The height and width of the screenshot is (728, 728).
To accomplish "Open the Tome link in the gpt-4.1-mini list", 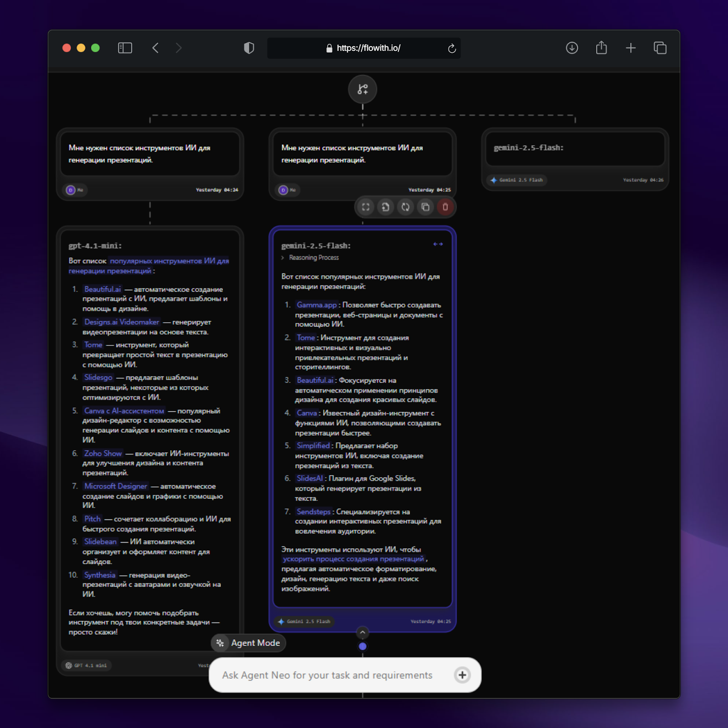I will pos(93,344).
